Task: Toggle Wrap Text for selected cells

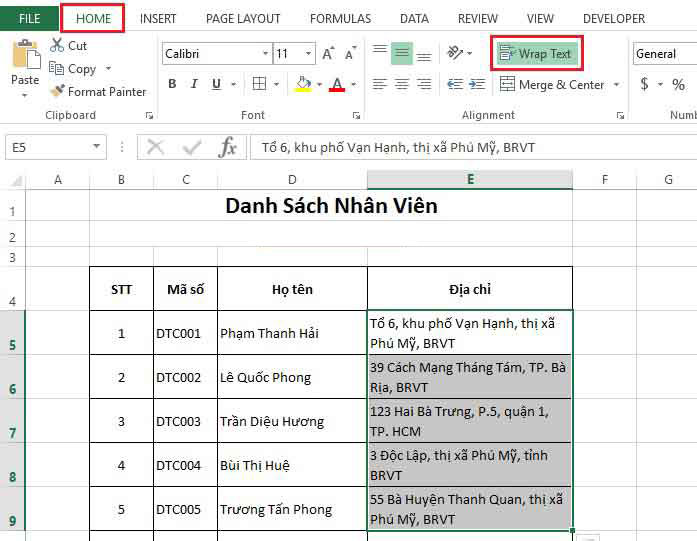Action: [536, 54]
